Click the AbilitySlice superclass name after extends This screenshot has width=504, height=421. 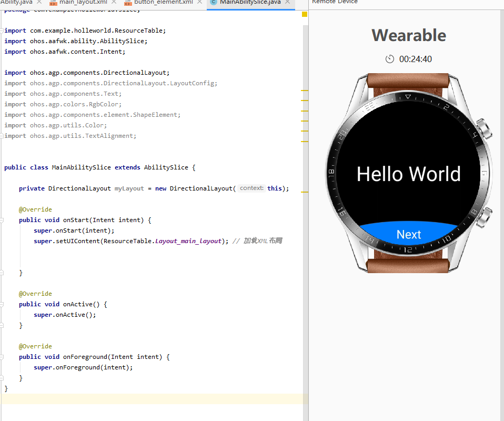click(x=166, y=167)
